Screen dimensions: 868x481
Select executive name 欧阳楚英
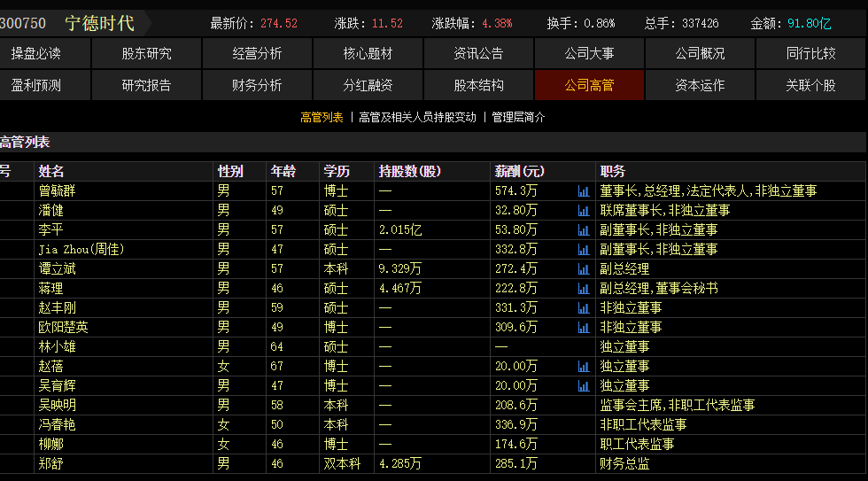click(x=63, y=327)
